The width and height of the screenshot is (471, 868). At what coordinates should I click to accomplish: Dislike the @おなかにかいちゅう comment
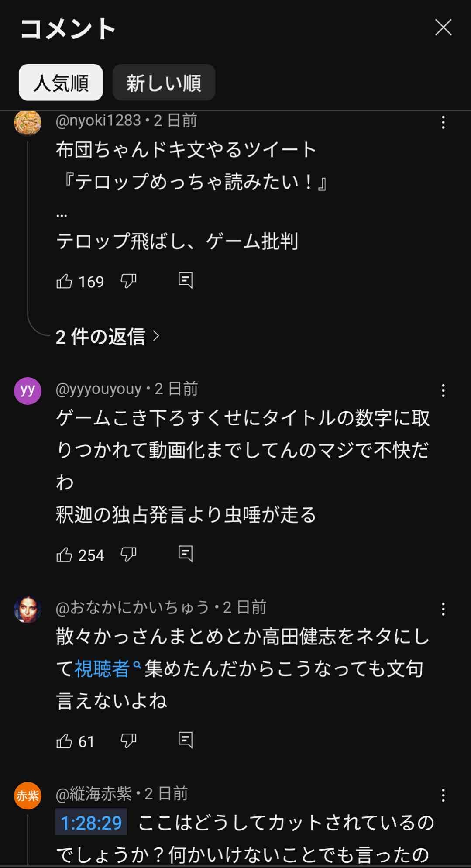(x=128, y=741)
